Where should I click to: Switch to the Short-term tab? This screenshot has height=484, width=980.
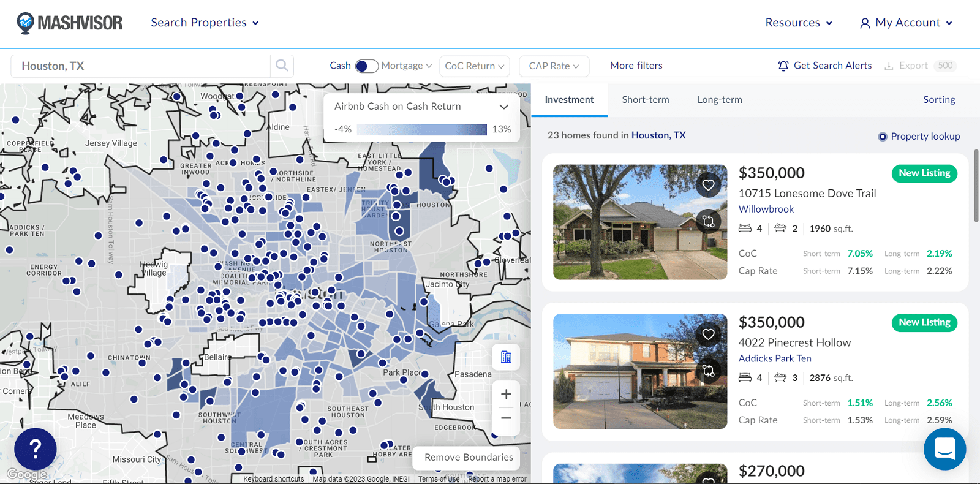646,99
